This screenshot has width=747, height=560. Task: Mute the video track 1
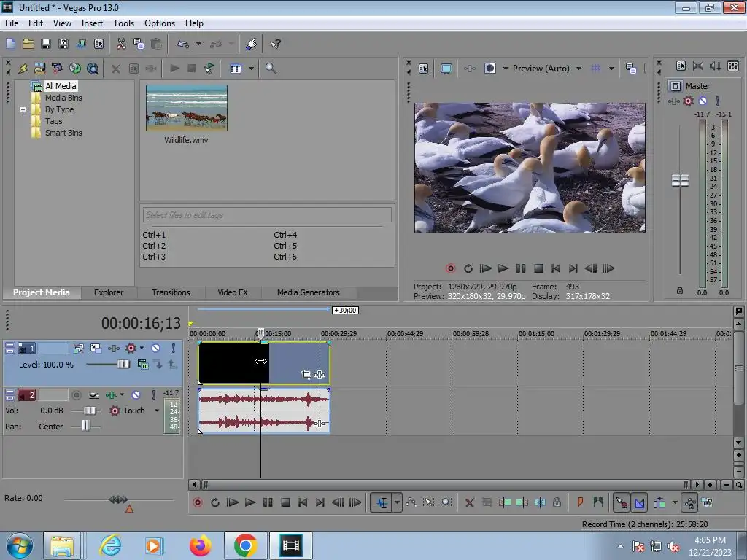point(155,349)
